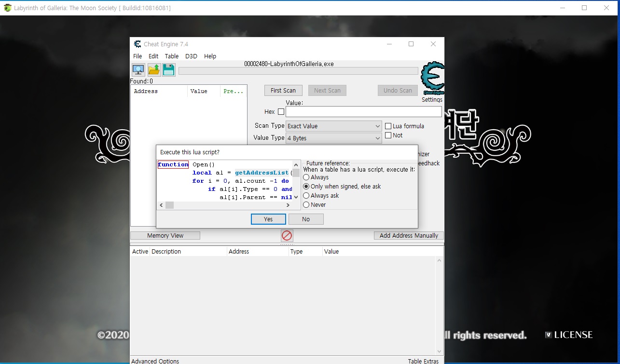
Task: Click the address table scrollbar down arrow
Action: [440, 351]
